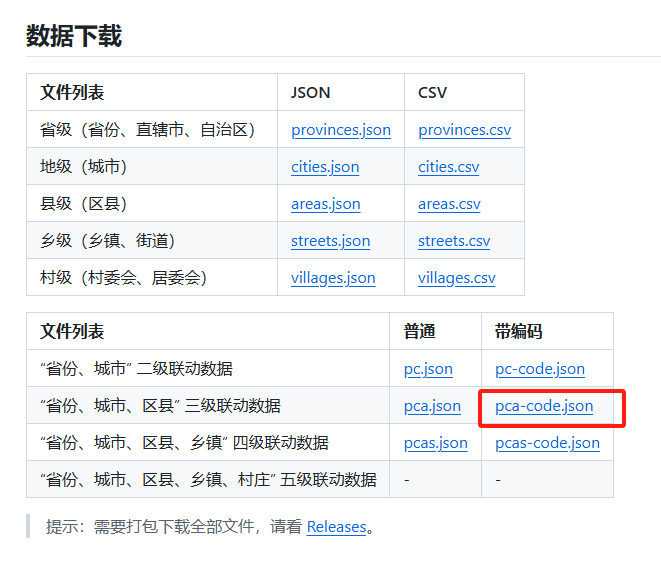Go to the Releases page link
This screenshot has width=661, height=564.
point(336,526)
